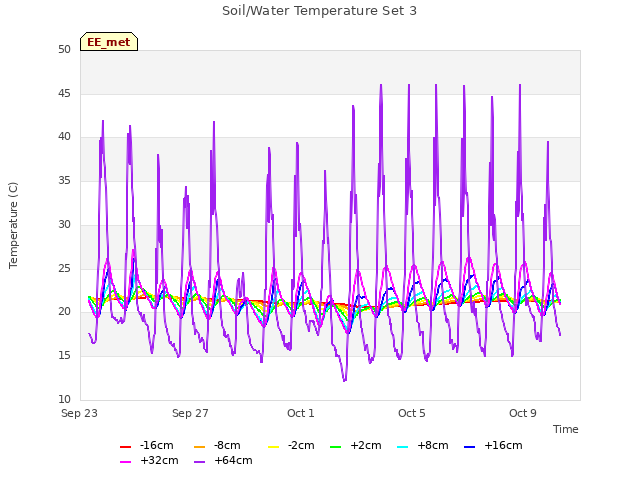Click the 10 y-axis tick label
This screenshot has width=640, height=480.
pyautogui.click(x=64, y=399)
